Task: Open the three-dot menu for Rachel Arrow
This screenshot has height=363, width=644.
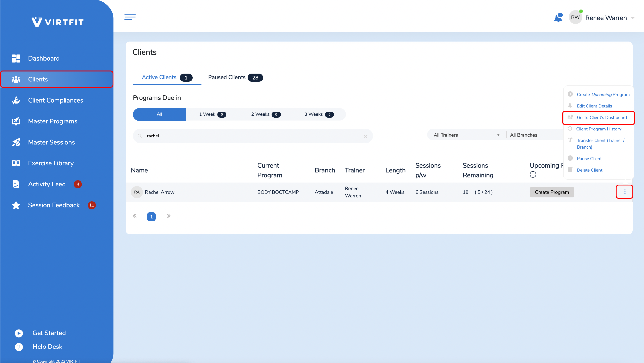Action: 625,192
